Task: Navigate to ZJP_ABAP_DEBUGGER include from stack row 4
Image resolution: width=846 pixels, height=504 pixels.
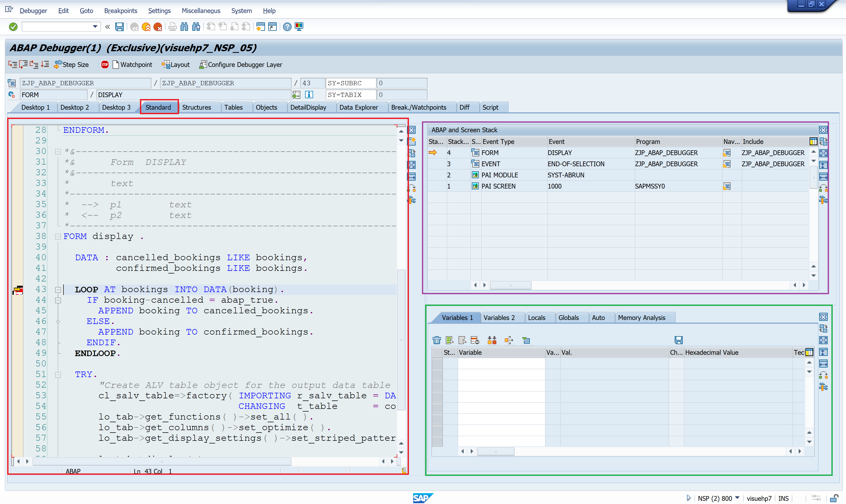Action: (x=728, y=152)
